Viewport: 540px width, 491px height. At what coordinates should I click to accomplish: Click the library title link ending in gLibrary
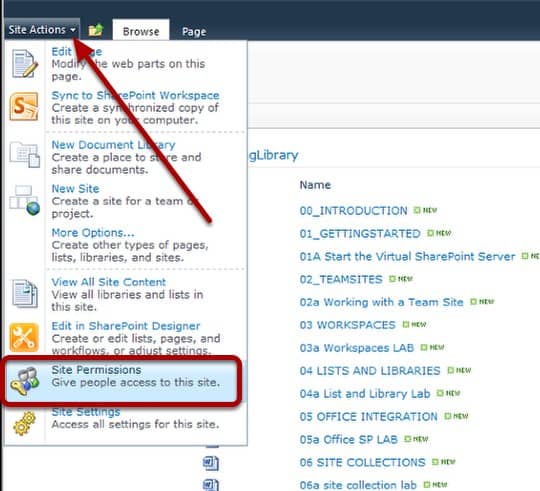point(273,156)
